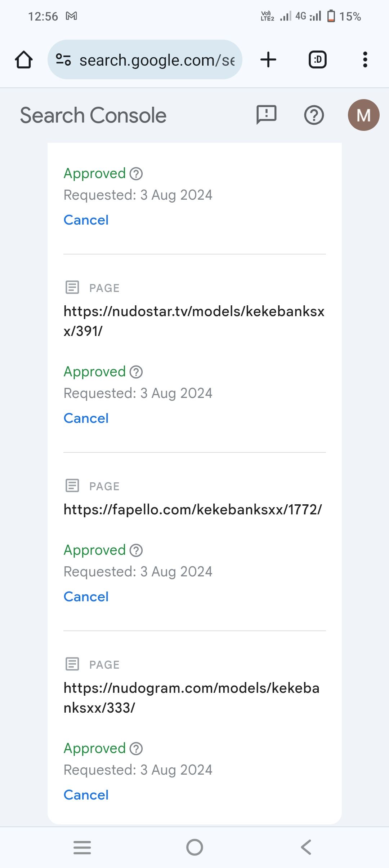The width and height of the screenshot is (389, 868).
Task: Open the Search Console help icon
Action: (x=314, y=115)
